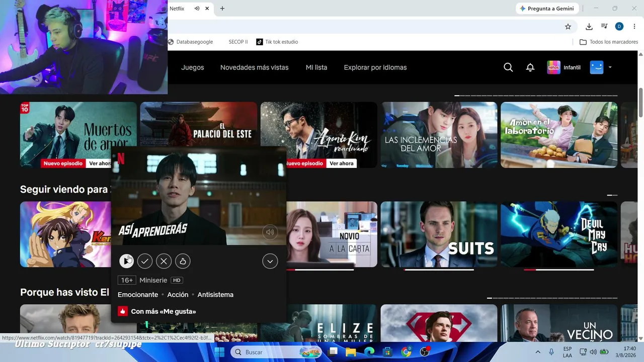Open the blue smiley profile avatar
Image resolution: width=644 pixels, height=362 pixels.
597,67
